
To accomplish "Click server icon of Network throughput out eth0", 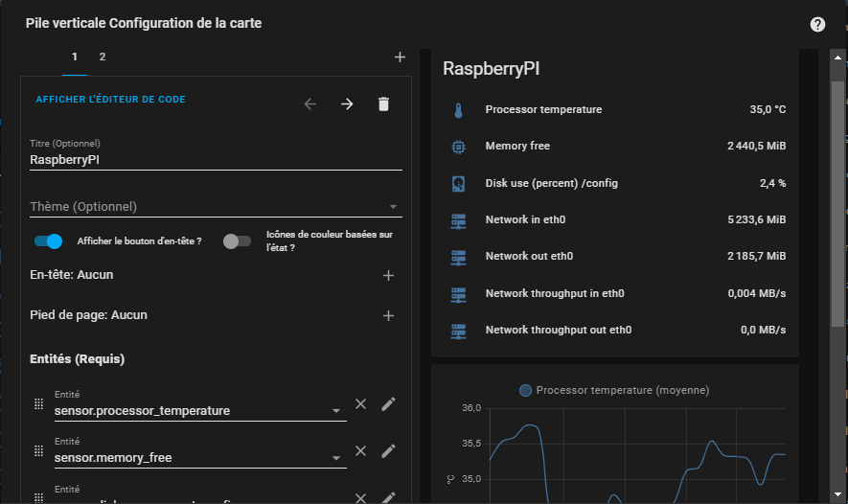I will [458, 331].
